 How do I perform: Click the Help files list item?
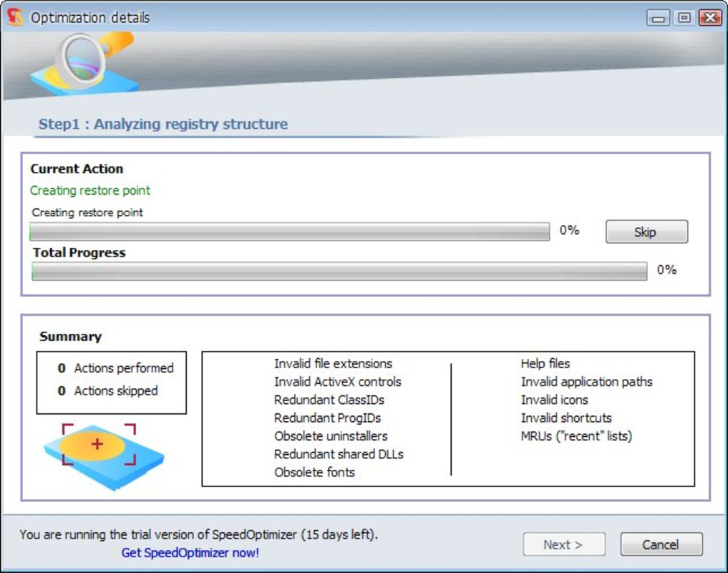545,364
